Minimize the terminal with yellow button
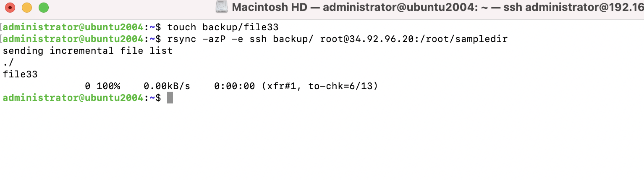The image size is (644, 180). click(26, 8)
